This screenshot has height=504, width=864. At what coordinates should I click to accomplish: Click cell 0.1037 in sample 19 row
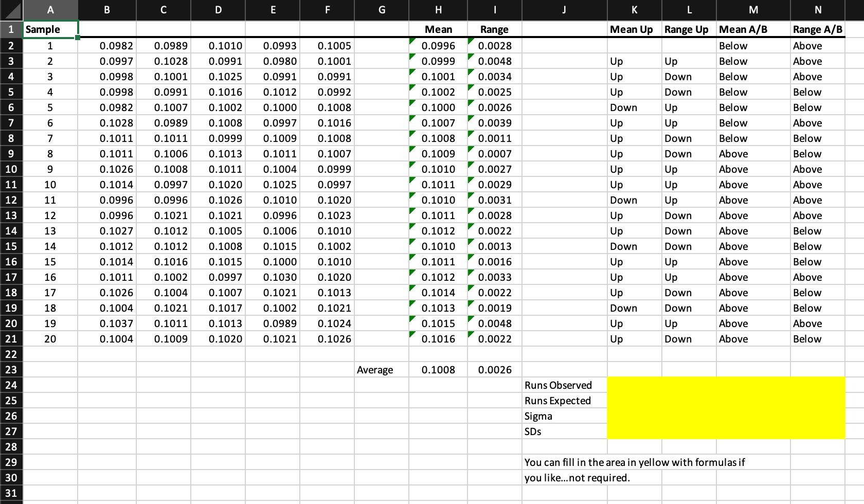tap(107, 323)
